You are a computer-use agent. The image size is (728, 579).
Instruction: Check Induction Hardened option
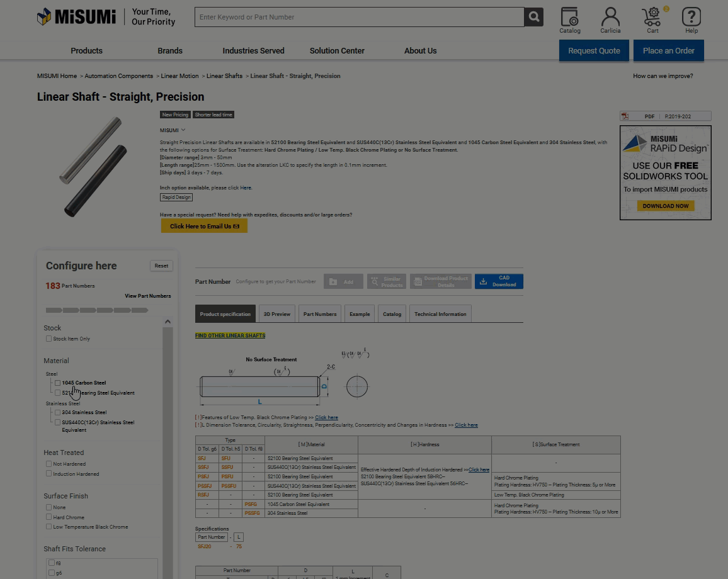tap(48, 474)
